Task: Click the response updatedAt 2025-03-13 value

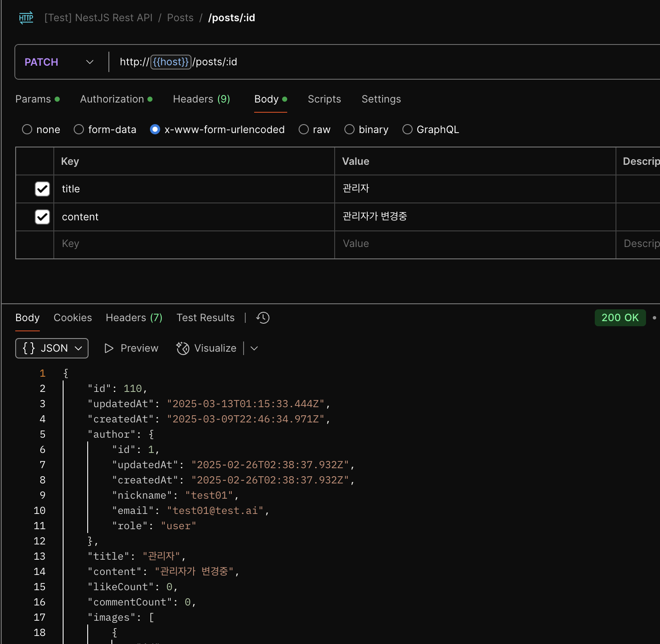Action: pos(246,404)
